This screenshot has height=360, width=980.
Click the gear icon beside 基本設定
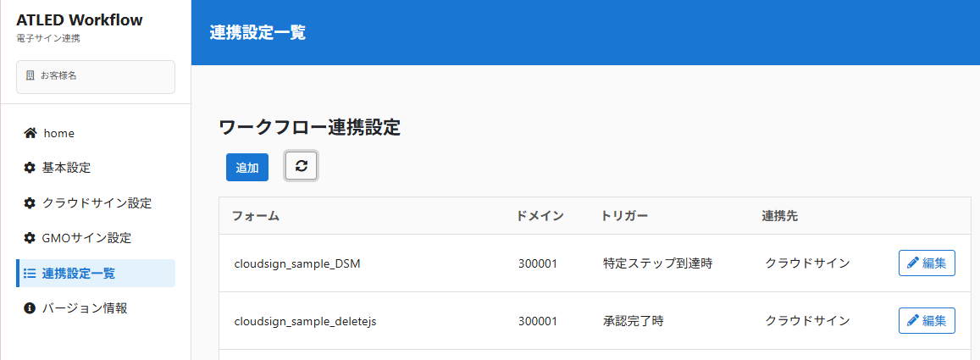click(x=30, y=168)
